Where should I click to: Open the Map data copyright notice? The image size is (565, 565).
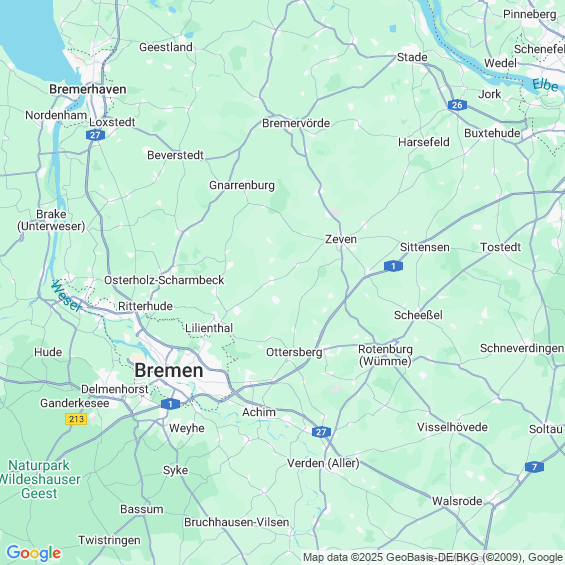coord(433,557)
